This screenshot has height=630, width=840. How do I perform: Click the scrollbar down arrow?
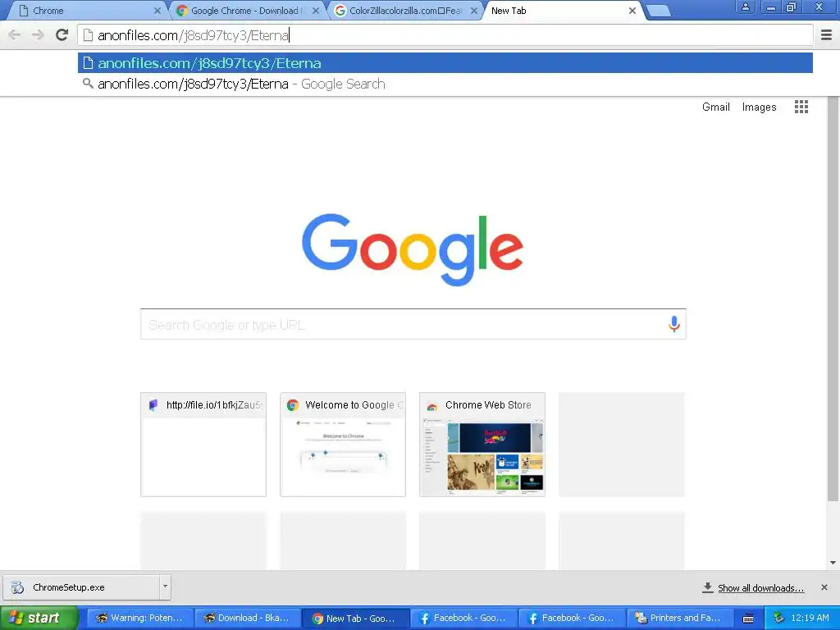coord(833,563)
